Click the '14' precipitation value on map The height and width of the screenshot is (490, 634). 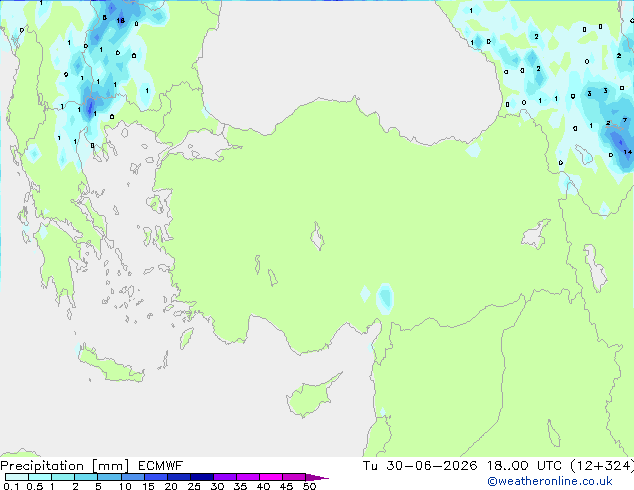pyautogui.click(x=627, y=152)
